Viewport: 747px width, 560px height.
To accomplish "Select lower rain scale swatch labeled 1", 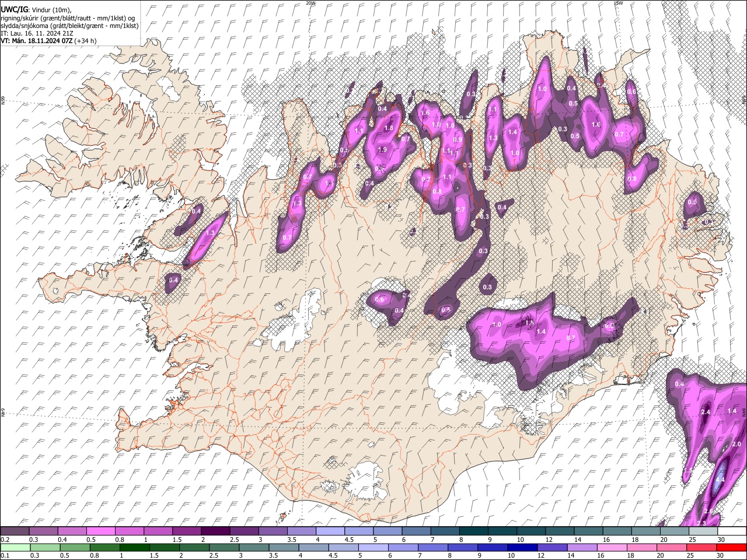I will 135,548.
